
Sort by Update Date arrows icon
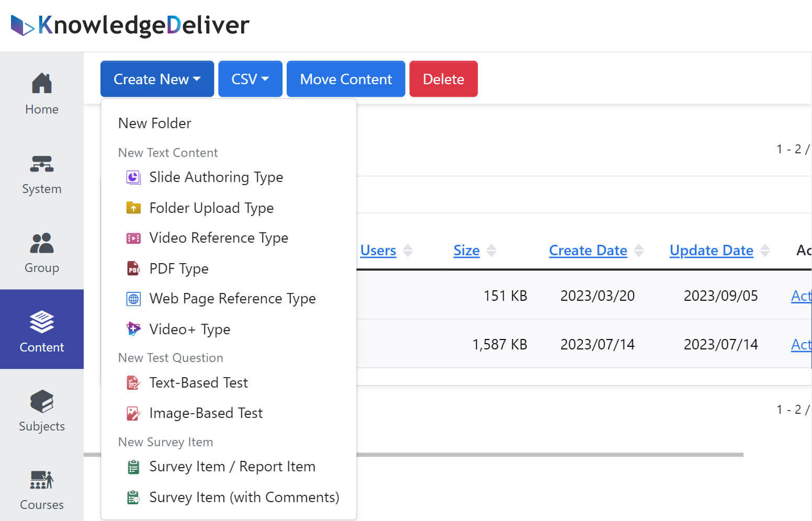[765, 251]
